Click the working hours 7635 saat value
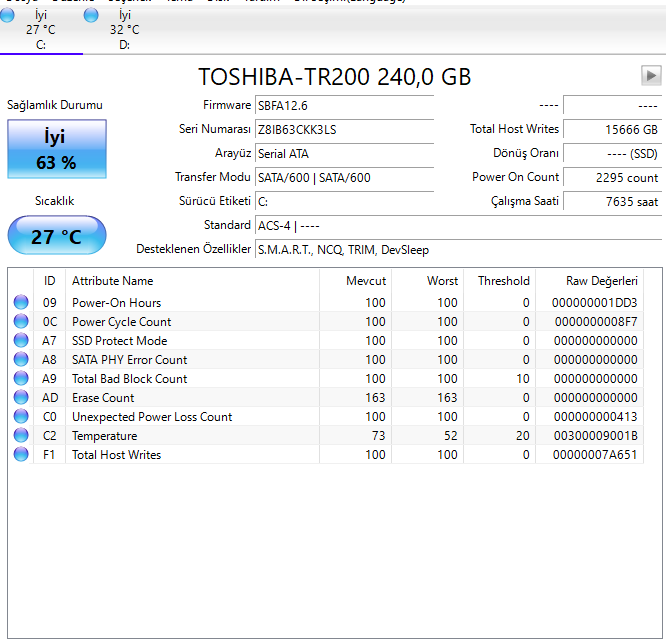 tap(612, 202)
